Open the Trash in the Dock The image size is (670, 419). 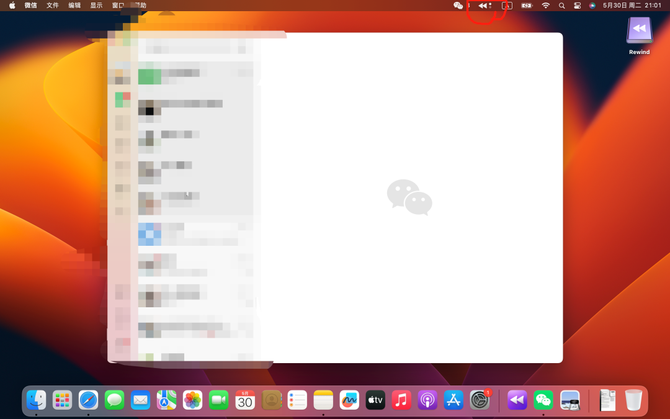pyautogui.click(x=633, y=400)
